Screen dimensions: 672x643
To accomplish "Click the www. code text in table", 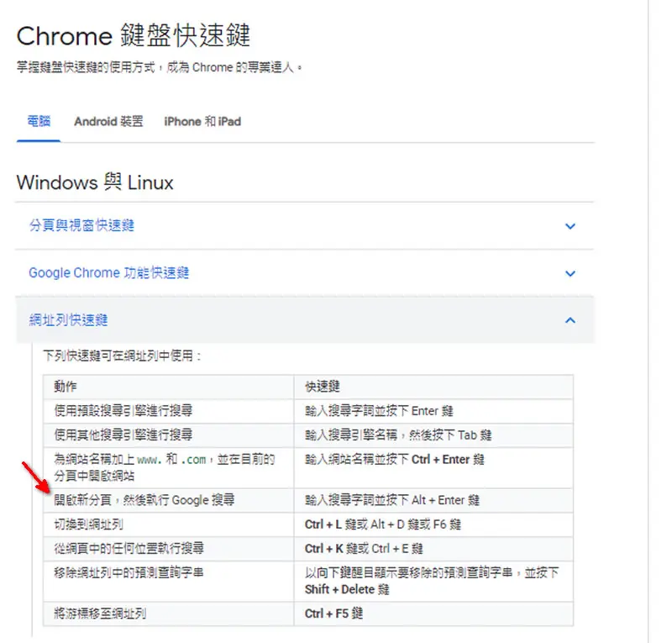I will 150,460.
